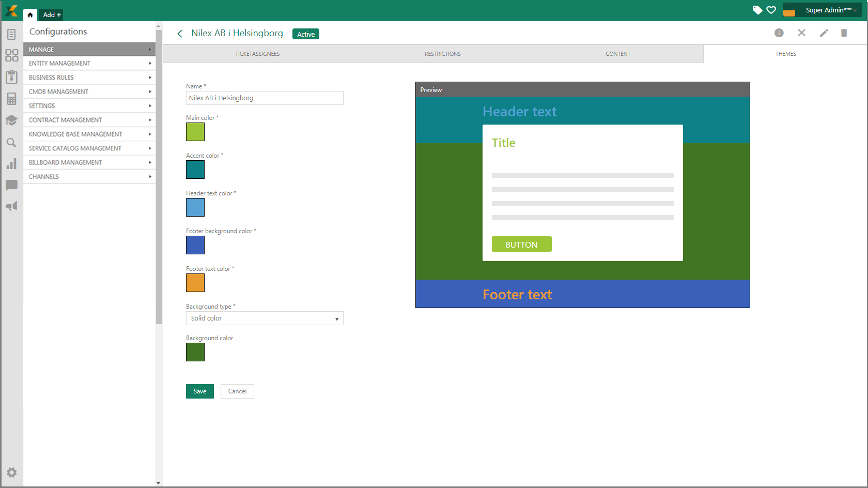Open the graduation cap knowledge icon

[x=11, y=120]
